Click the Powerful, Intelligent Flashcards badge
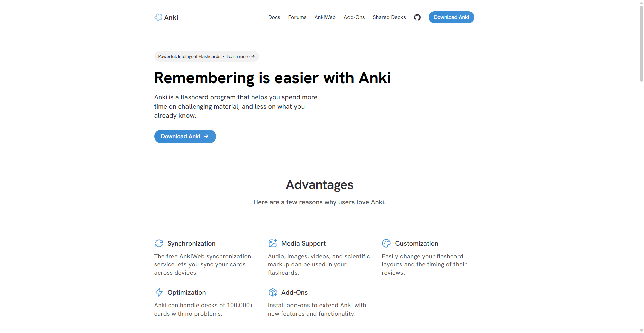 [x=206, y=56]
